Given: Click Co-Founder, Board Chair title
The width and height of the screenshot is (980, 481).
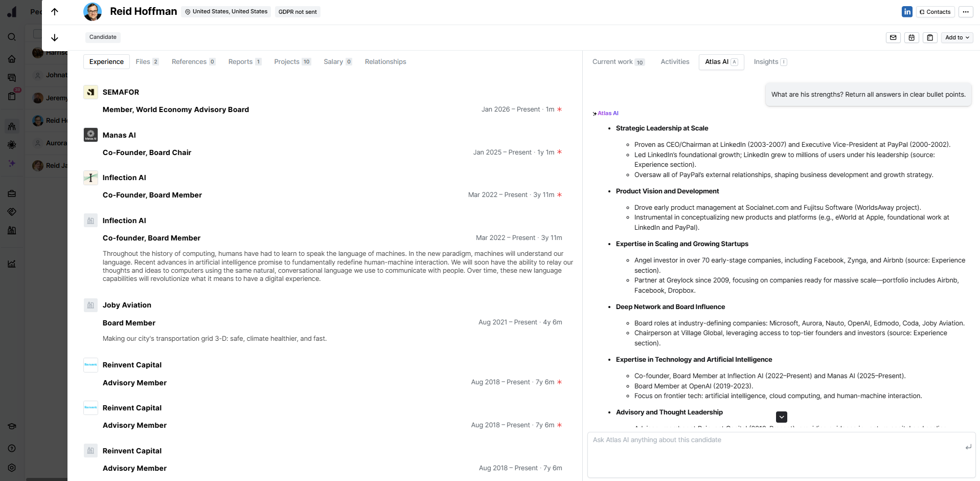Looking at the screenshot, I should click(x=147, y=152).
